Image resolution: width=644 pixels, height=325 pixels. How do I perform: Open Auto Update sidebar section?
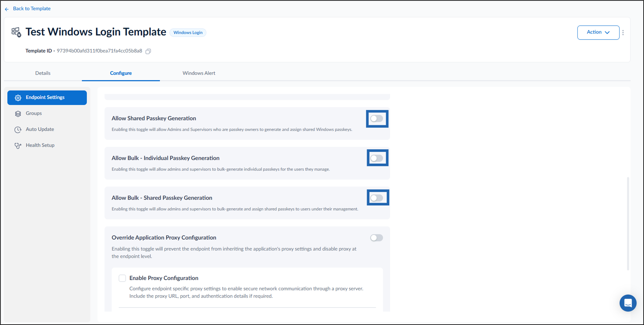(x=47, y=129)
